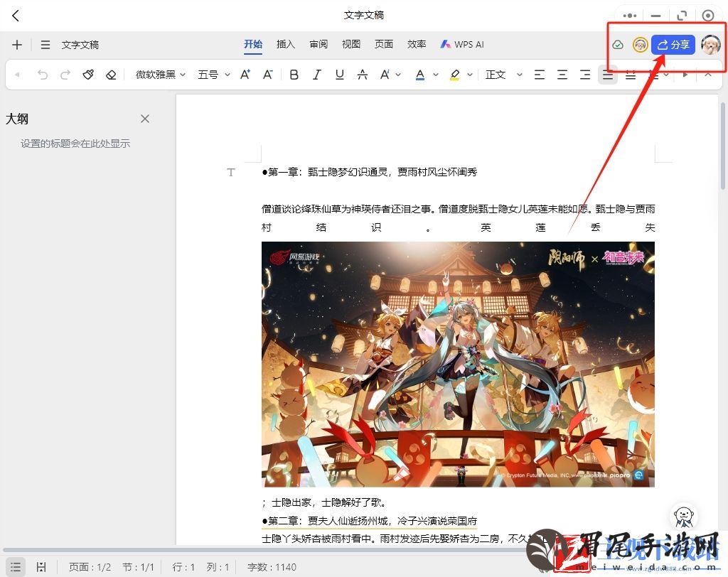Click the 页面: 1/2 page indicator

(x=90, y=567)
